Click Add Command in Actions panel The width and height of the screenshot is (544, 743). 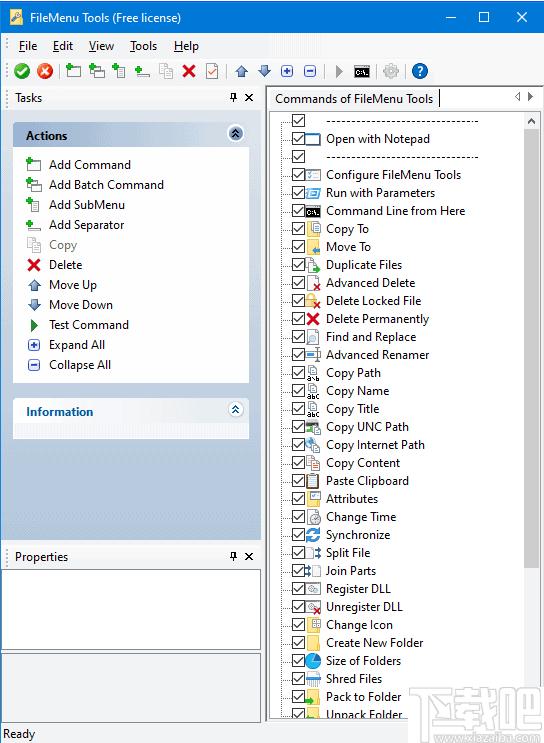pyautogui.click(x=90, y=165)
